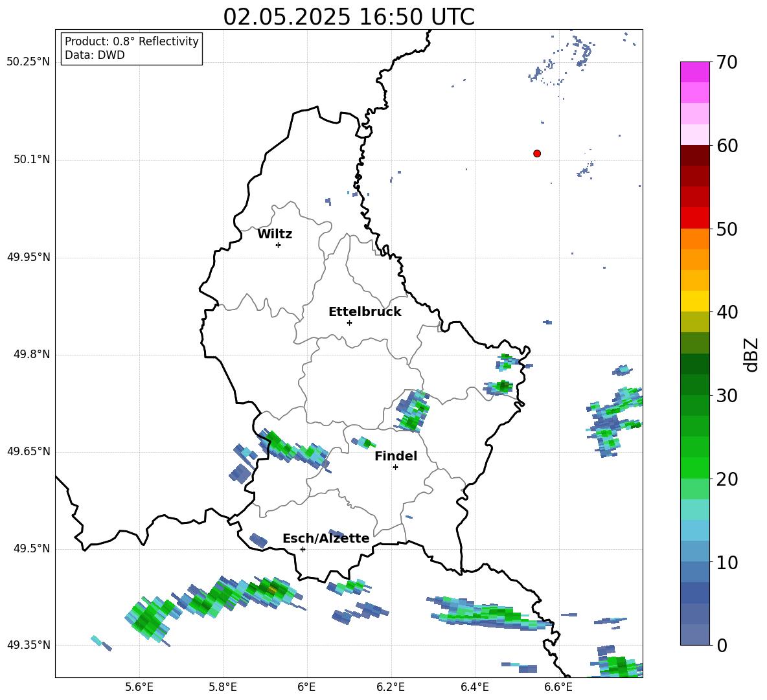Click the 5.8°E longitude tick label

(223, 687)
